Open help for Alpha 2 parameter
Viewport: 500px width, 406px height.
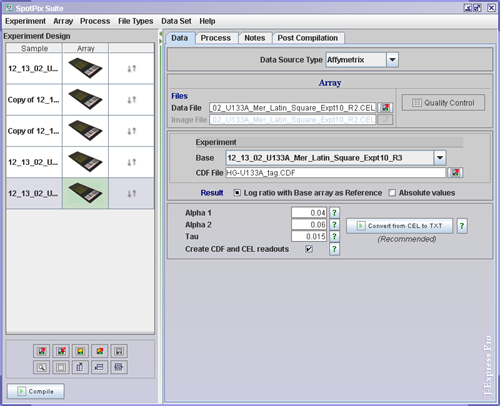(334, 225)
